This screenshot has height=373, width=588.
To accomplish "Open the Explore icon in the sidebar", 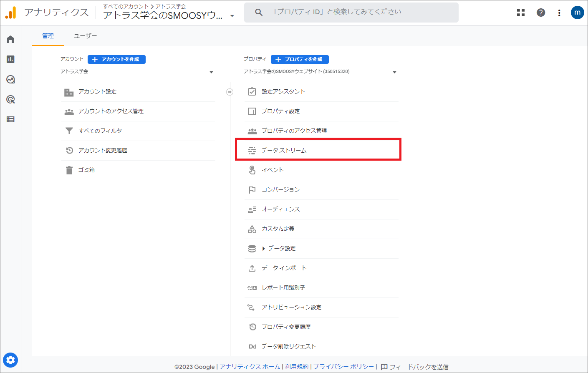I will pyautogui.click(x=10, y=79).
